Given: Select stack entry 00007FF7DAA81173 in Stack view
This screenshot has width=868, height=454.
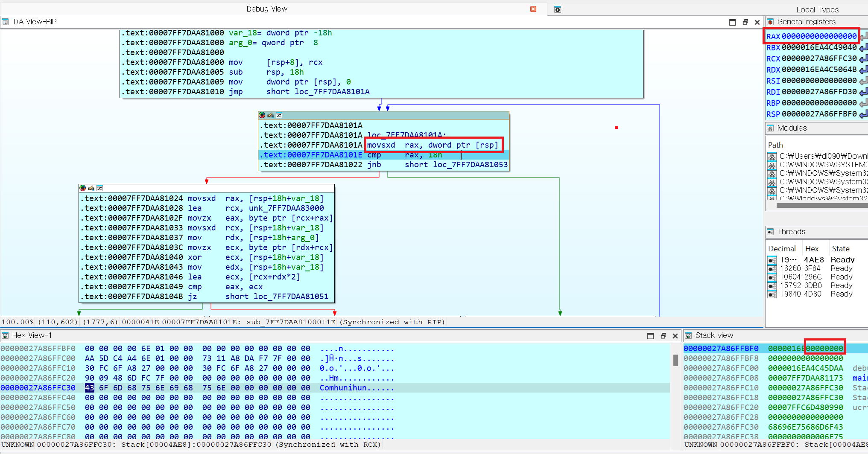Looking at the screenshot, I should click(x=805, y=378).
